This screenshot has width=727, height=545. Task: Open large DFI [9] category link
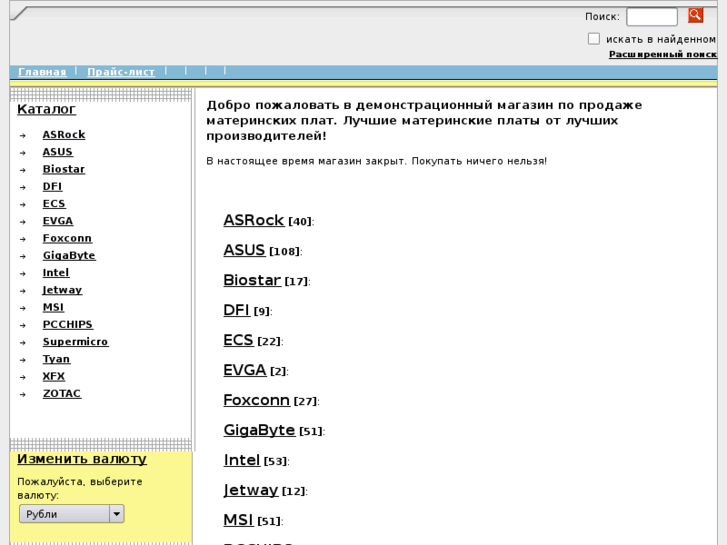pyautogui.click(x=236, y=310)
